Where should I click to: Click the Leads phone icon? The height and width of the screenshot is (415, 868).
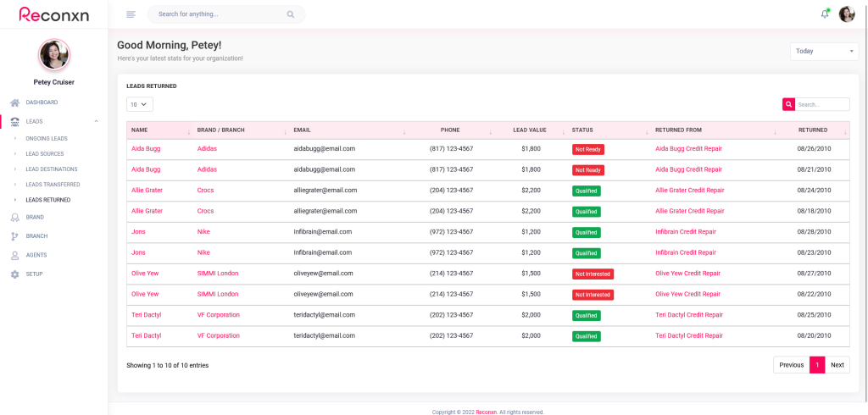point(15,121)
